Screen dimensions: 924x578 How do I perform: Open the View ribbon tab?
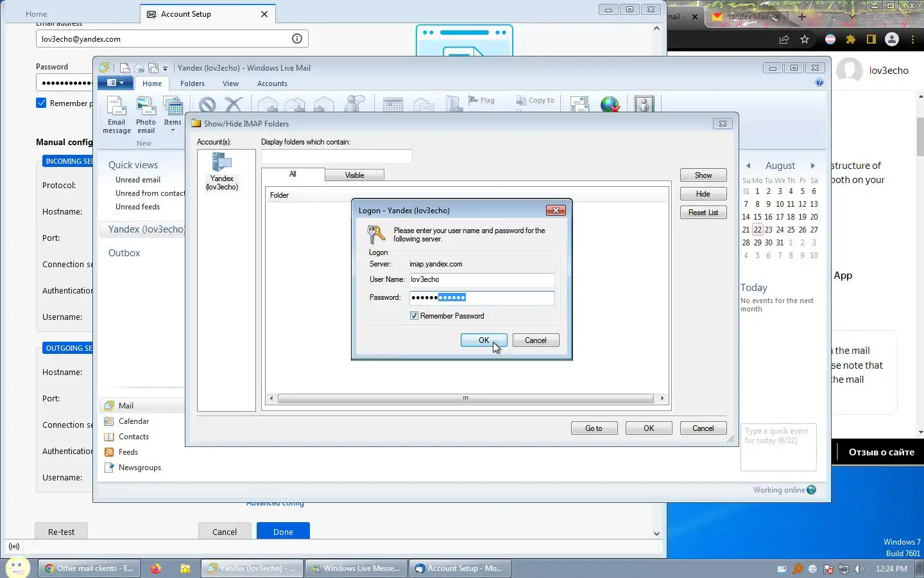230,83
